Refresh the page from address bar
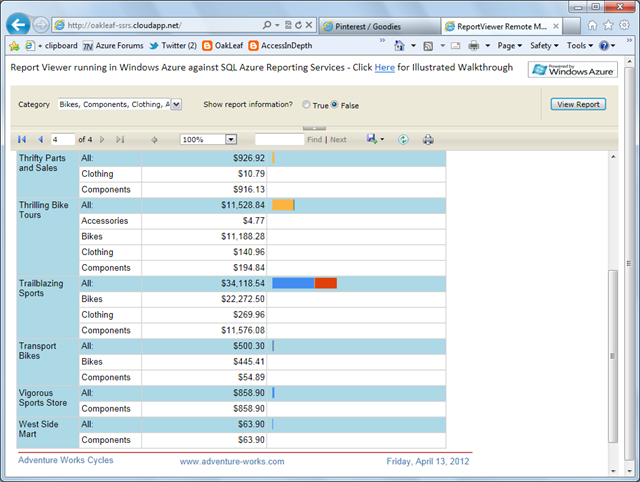This screenshot has width=640, height=482. point(298,25)
